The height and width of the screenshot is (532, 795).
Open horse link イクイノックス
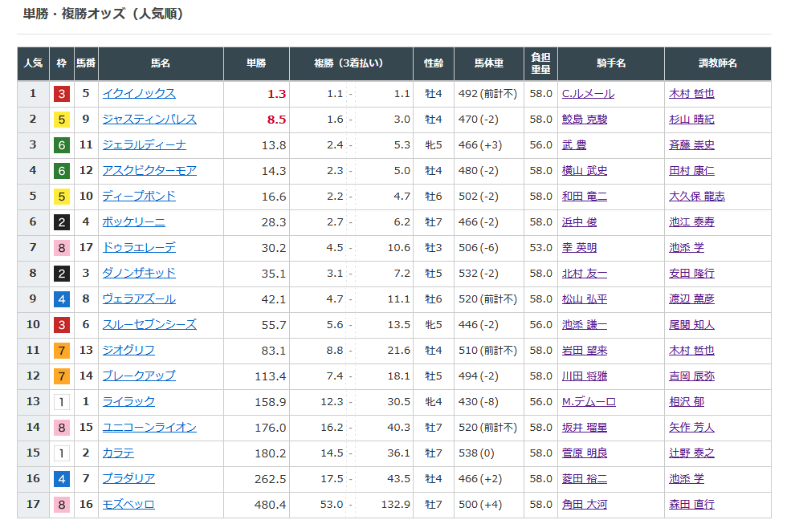tap(139, 94)
